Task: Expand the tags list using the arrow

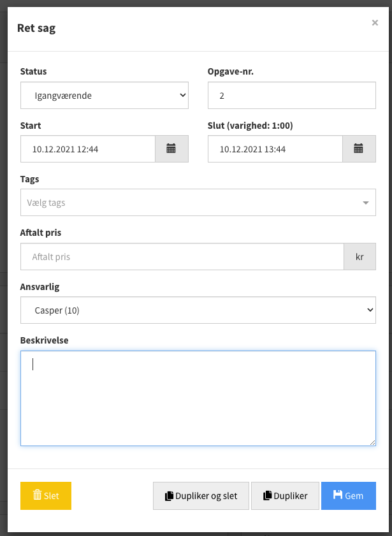Action: pos(366,203)
